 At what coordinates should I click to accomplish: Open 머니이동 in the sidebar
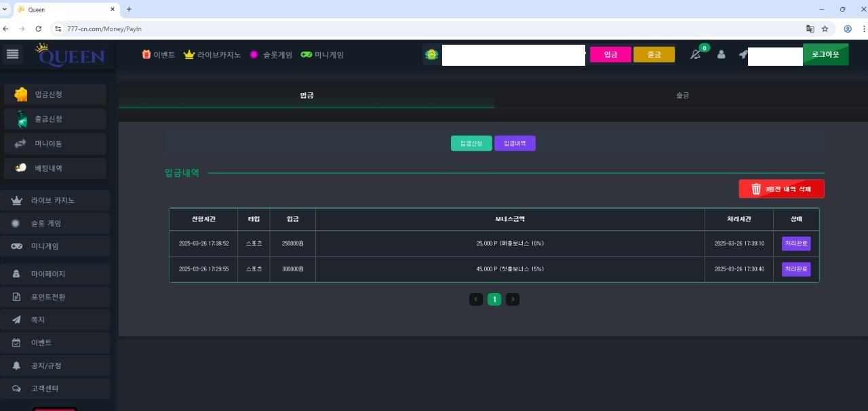pos(55,144)
